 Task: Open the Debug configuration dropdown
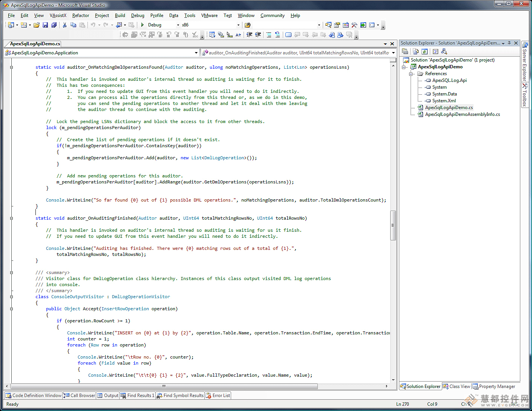[178, 25]
